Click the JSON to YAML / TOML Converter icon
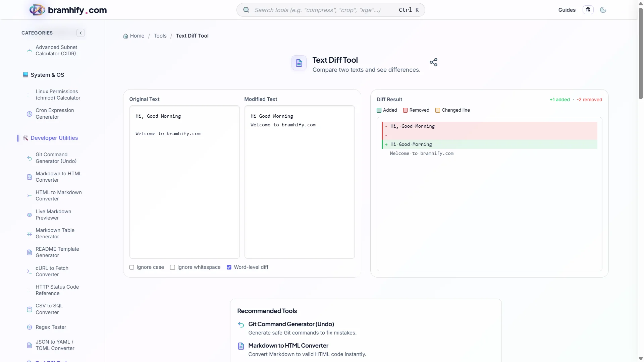Screen dimensions: 644x362 click(x=30, y=345)
